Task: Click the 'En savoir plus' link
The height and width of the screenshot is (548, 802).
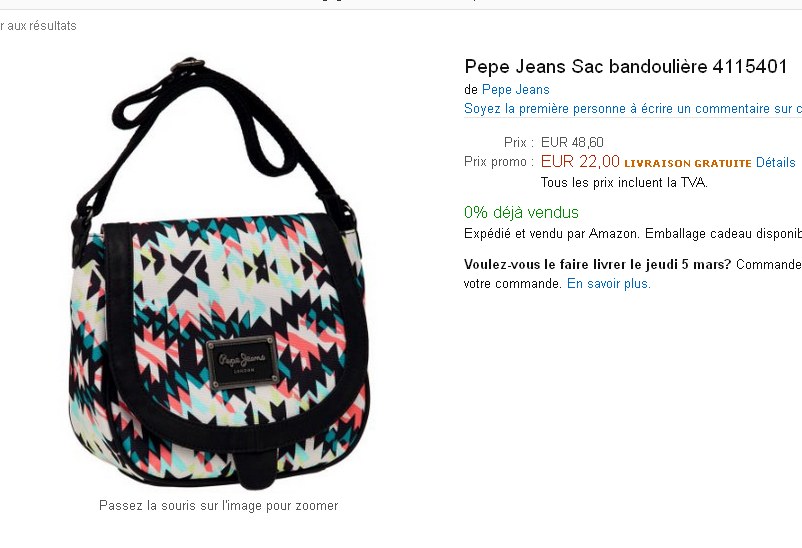Action: pos(609,283)
